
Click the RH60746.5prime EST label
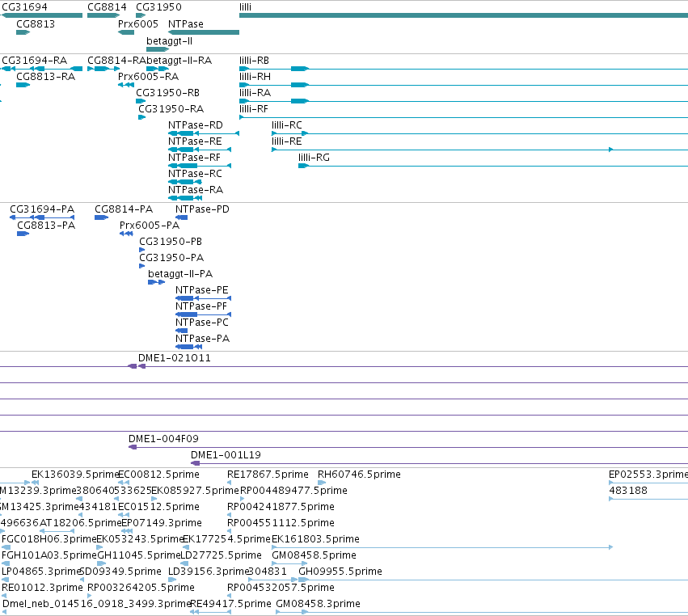pyautogui.click(x=359, y=474)
